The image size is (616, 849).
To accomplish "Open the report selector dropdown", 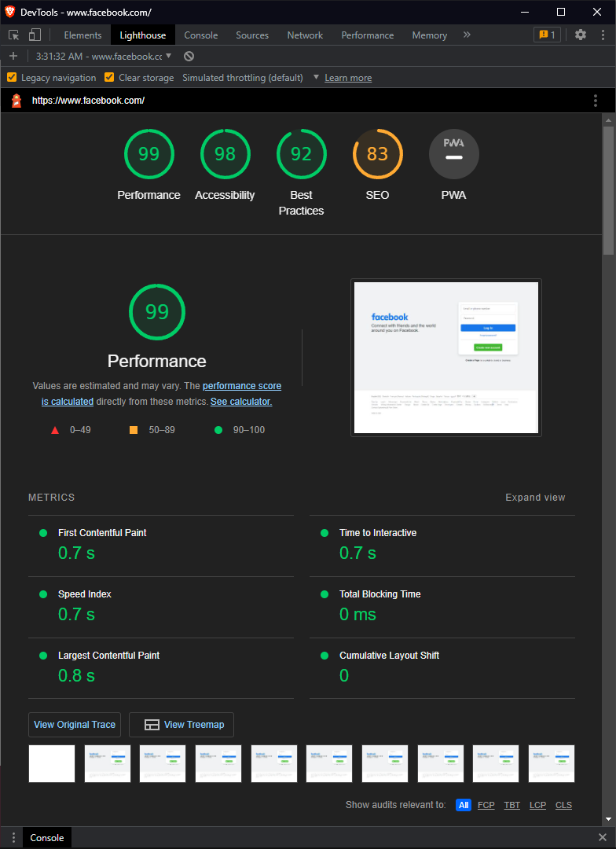I will tap(104, 57).
